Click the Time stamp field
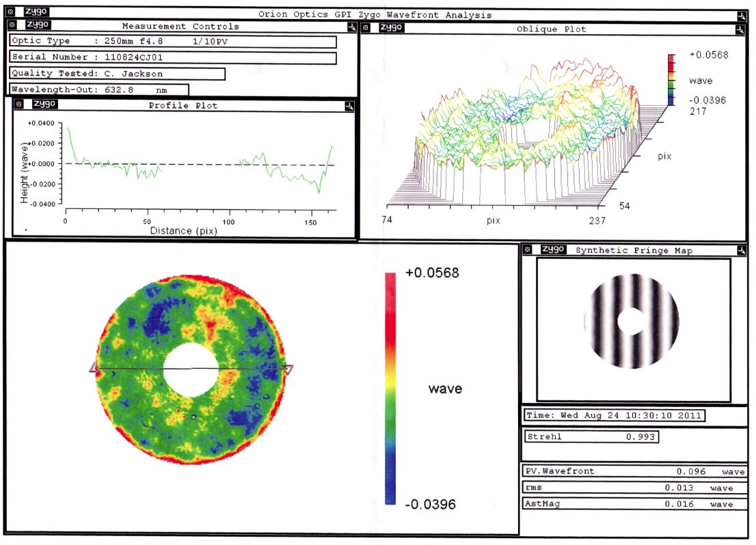This screenshot has height=545, width=756. [615, 415]
